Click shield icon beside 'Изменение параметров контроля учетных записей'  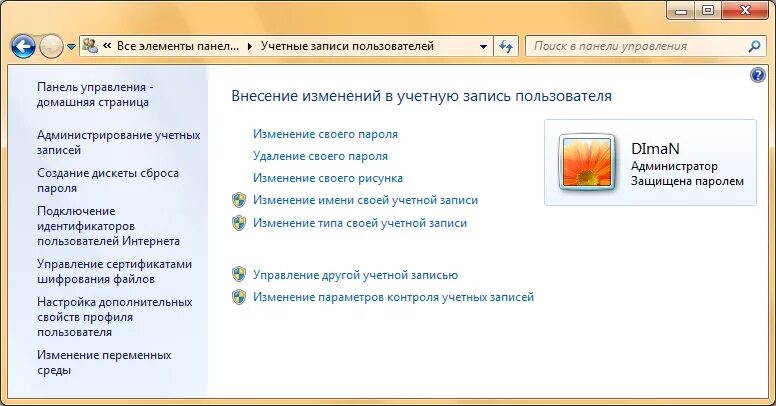tap(239, 297)
